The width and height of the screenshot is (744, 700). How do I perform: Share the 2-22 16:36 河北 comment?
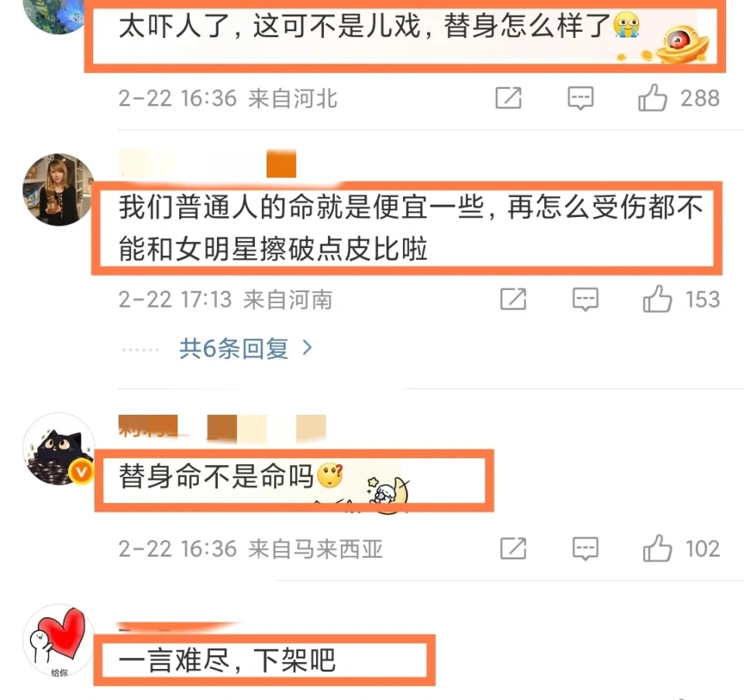(508, 98)
